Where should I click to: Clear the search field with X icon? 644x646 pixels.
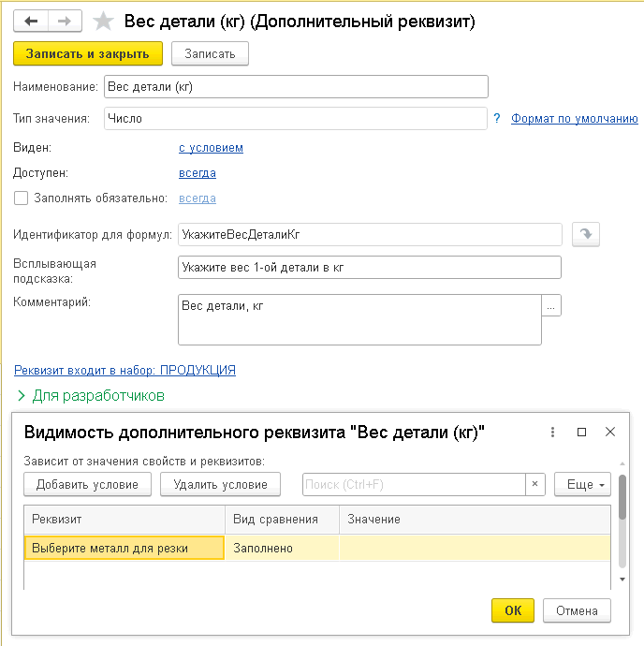[534, 484]
